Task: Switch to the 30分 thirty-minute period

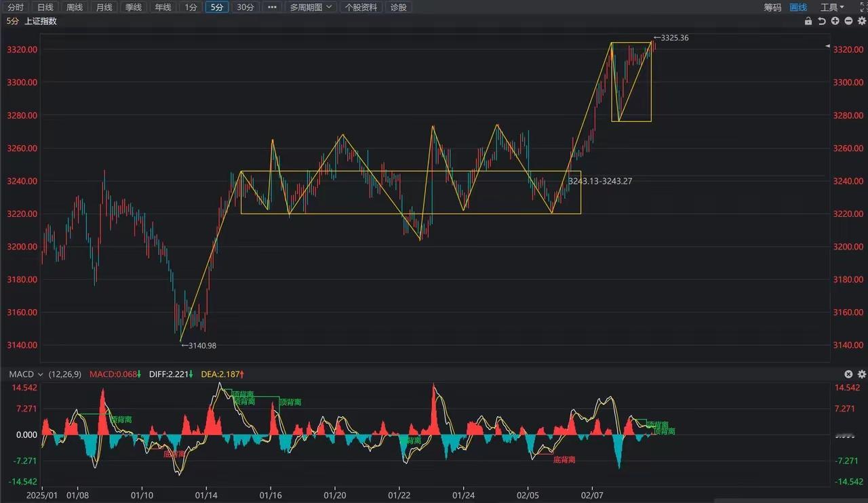Action: pyautogui.click(x=245, y=7)
